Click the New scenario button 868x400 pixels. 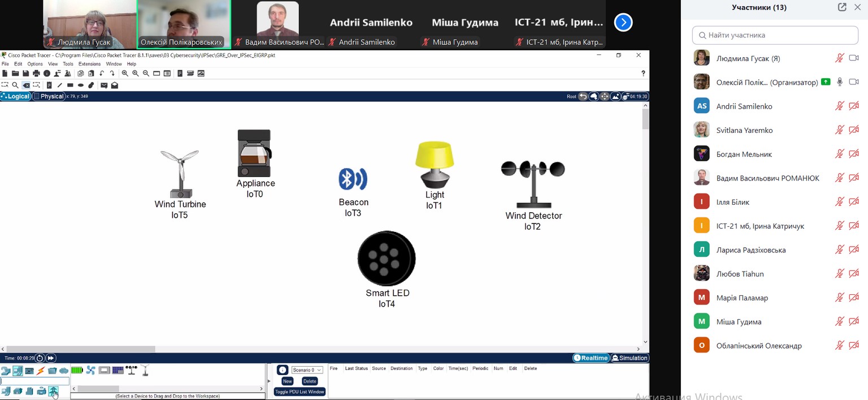(x=287, y=381)
